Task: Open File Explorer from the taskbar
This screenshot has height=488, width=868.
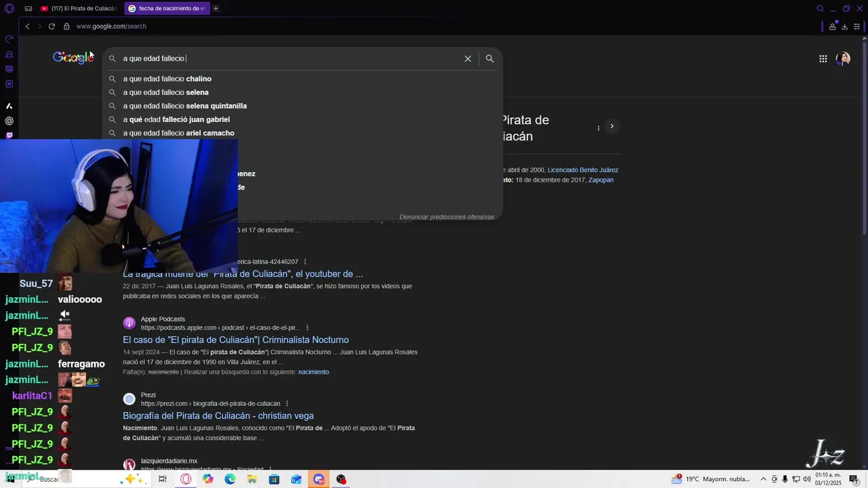Action: click(252, 479)
